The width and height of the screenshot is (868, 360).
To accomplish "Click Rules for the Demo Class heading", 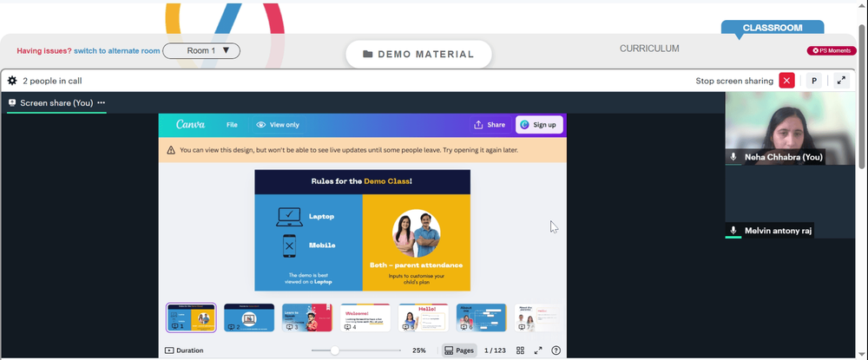I will point(361,181).
